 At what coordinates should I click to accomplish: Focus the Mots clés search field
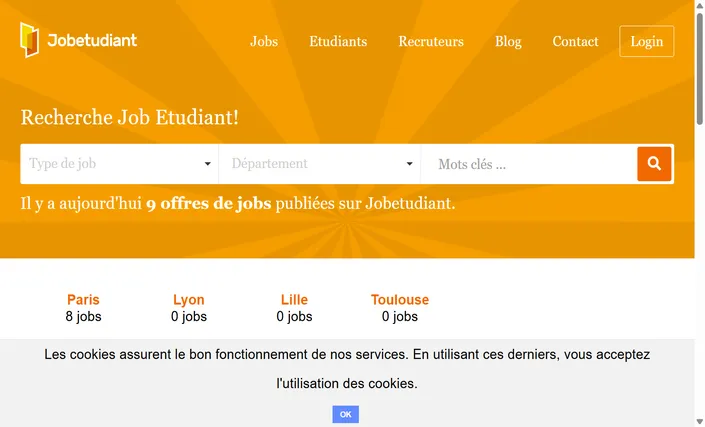(x=529, y=164)
